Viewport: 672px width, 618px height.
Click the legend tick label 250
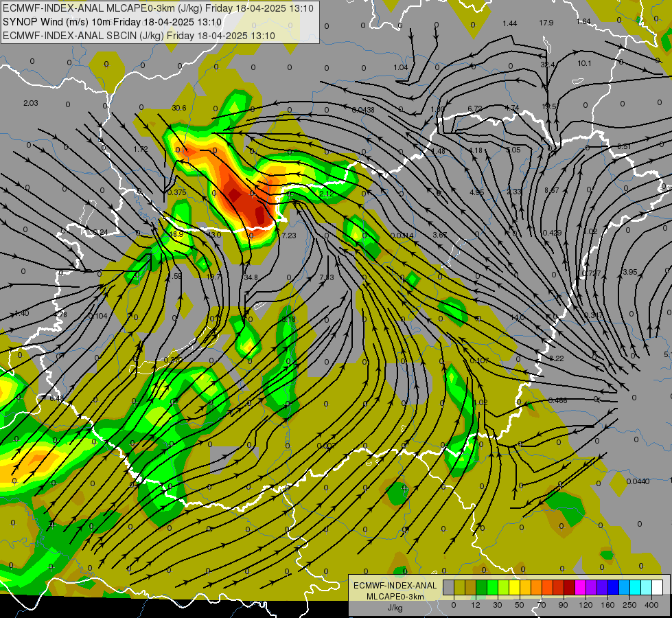click(x=629, y=605)
